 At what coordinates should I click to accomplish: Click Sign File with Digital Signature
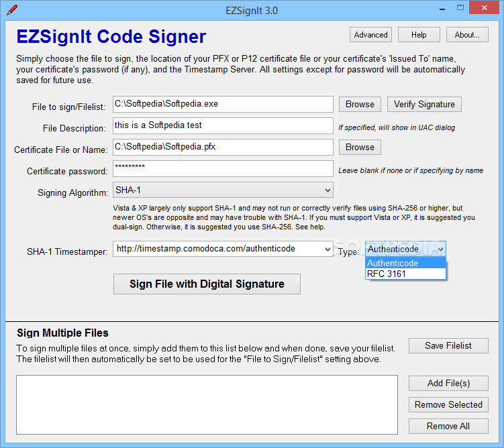(207, 284)
